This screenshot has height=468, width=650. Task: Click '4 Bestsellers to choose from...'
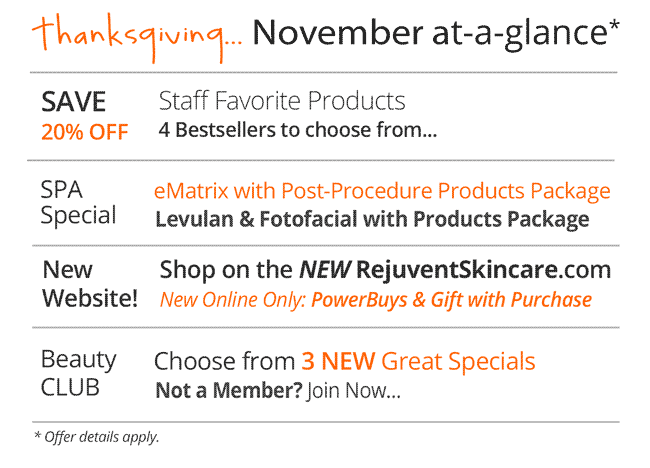(298, 130)
